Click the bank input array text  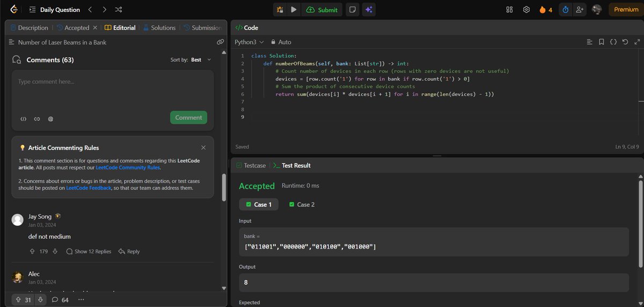pos(310,246)
